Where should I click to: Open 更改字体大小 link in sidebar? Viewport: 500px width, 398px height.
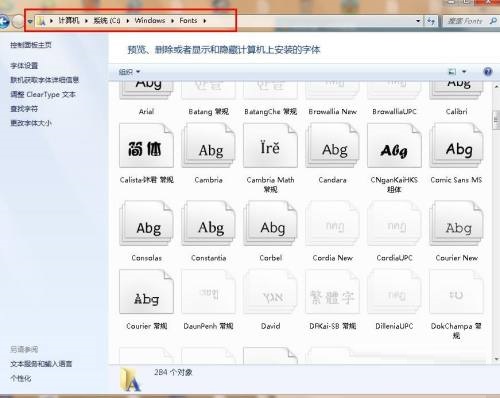[x=31, y=123]
